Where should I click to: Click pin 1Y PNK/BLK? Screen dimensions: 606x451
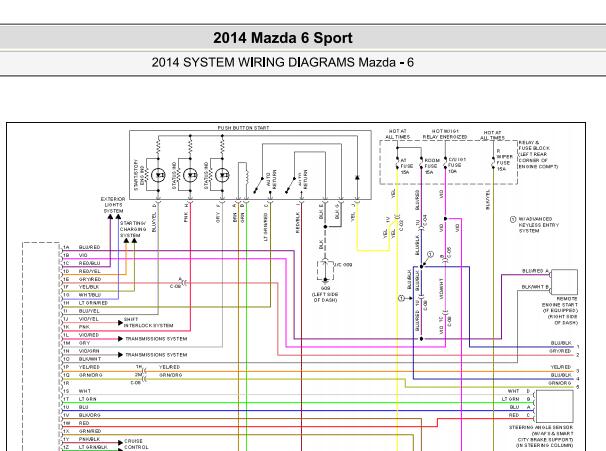[x=81, y=439]
